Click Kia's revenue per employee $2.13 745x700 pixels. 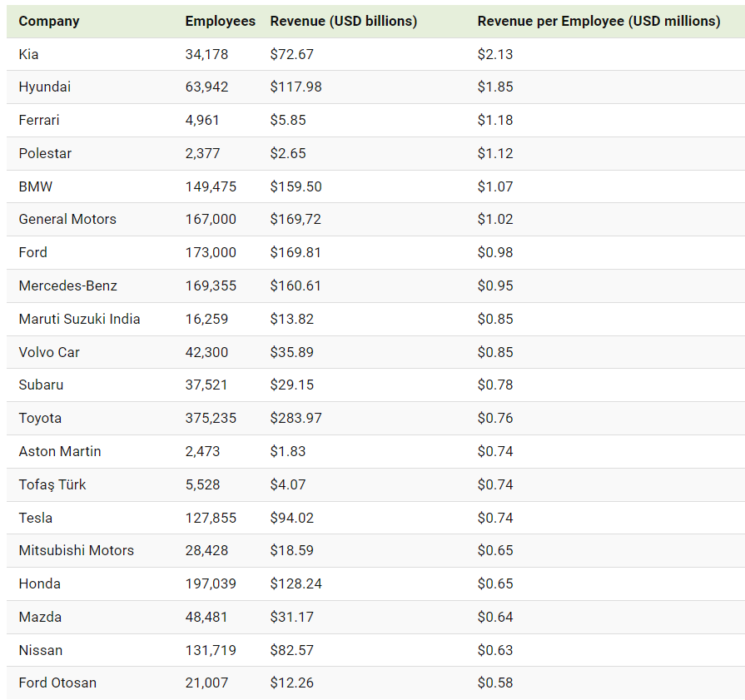point(495,55)
